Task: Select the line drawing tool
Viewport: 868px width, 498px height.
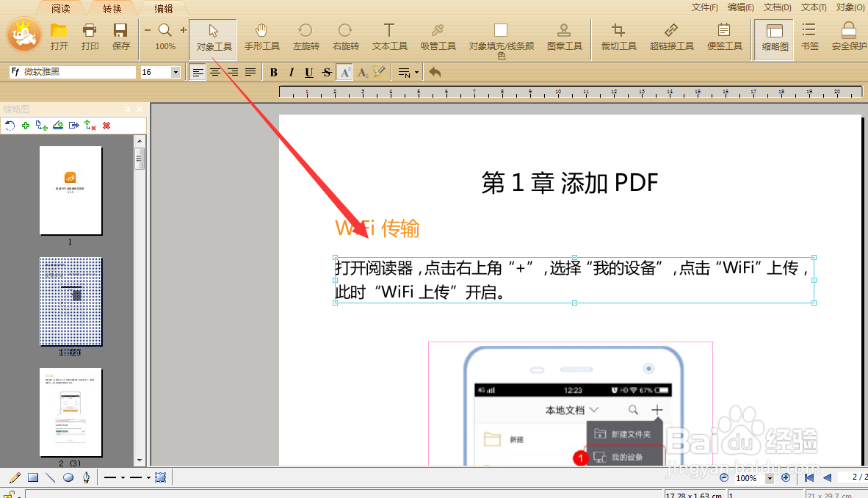Action: click(x=51, y=477)
